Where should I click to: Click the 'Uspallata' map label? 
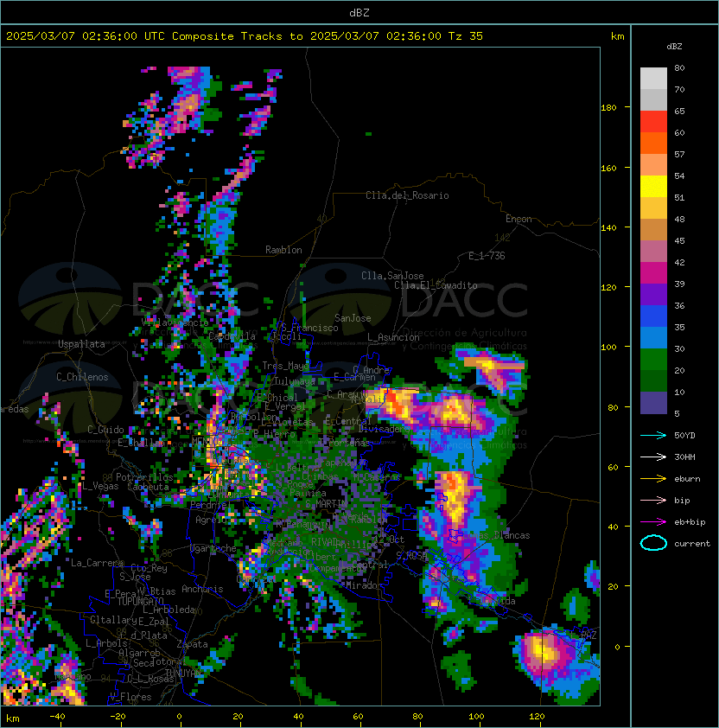81,344
